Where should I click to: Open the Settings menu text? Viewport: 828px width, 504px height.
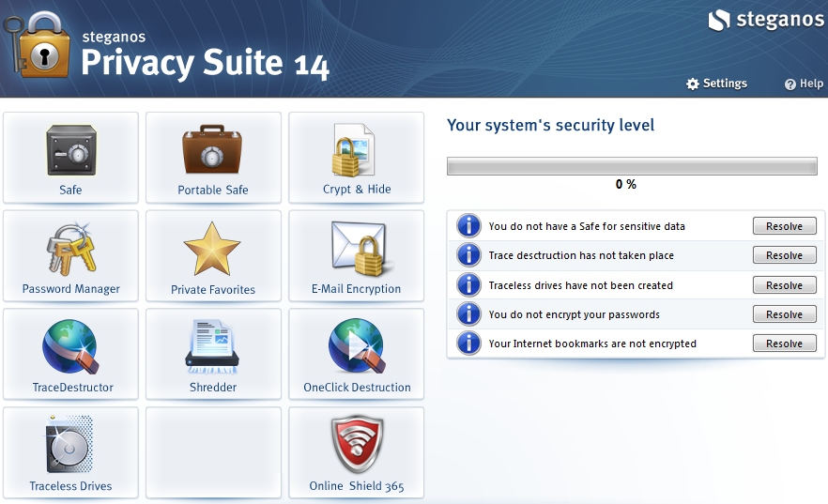click(725, 84)
